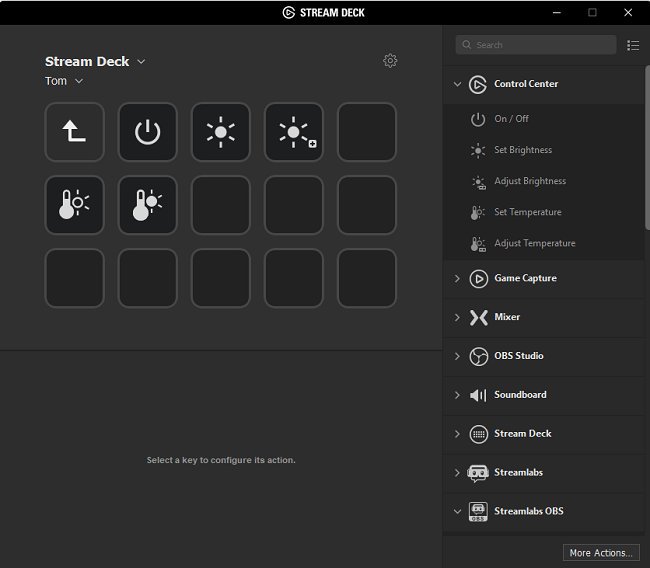
Task: Click the Control Center category icon
Action: click(x=478, y=84)
